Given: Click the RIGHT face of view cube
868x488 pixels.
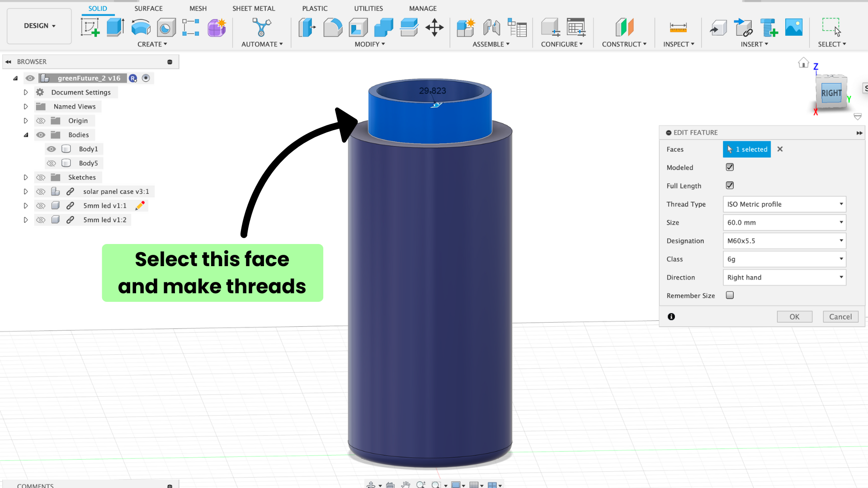Looking at the screenshot, I should point(831,93).
